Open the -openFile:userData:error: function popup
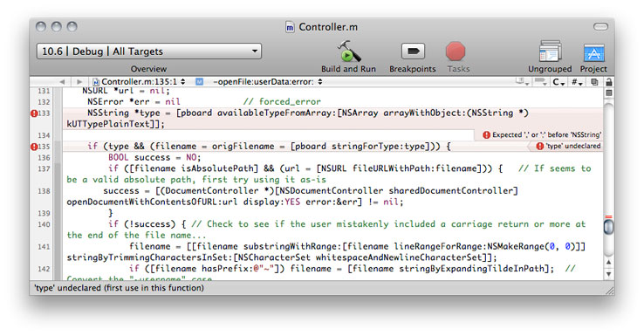Viewport: 644px width, 336px height. point(268,82)
